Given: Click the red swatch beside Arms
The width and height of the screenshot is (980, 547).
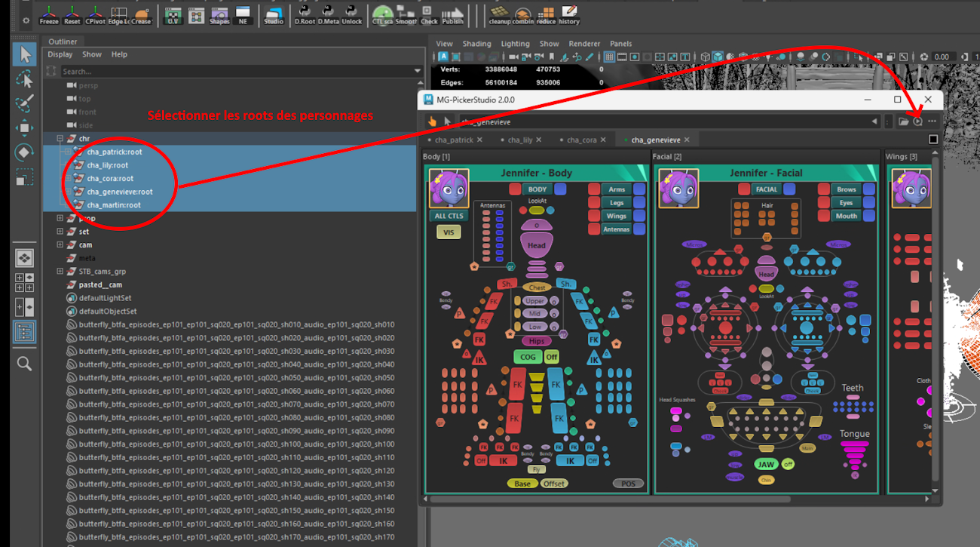Looking at the screenshot, I should pos(594,189).
